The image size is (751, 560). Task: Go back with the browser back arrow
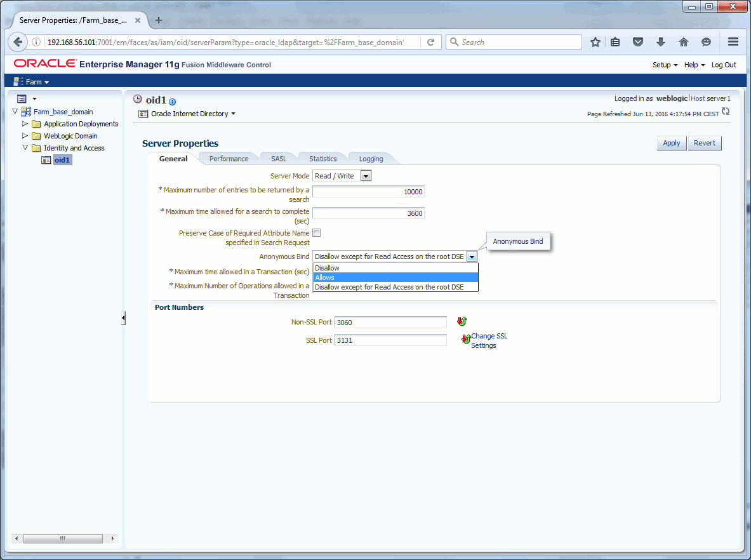(18, 42)
